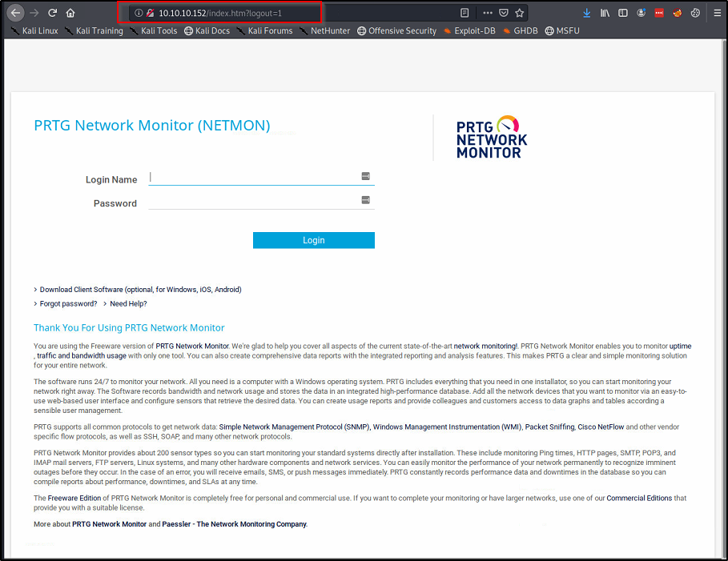Click the page vertical scrollbar

click(724, 297)
